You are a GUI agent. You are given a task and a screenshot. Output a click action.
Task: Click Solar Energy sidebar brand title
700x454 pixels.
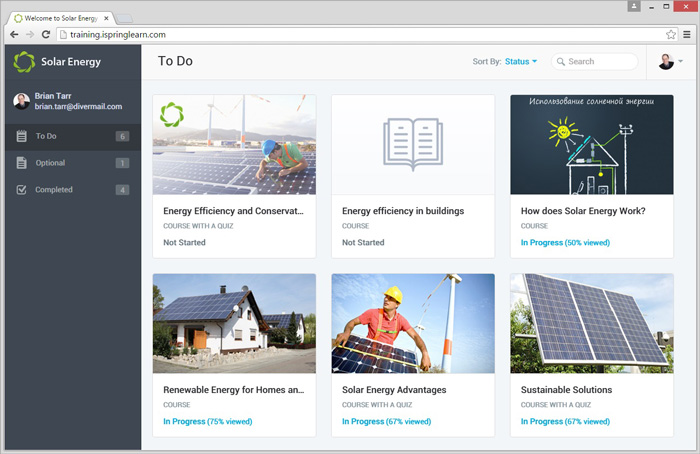[x=71, y=62]
